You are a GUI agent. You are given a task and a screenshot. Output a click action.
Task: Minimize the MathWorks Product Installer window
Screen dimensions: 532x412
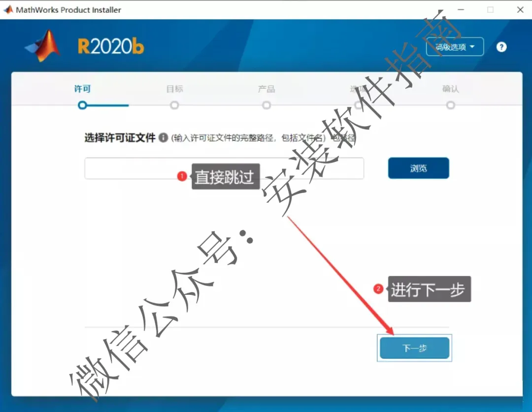pyautogui.click(x=461, y=10)
